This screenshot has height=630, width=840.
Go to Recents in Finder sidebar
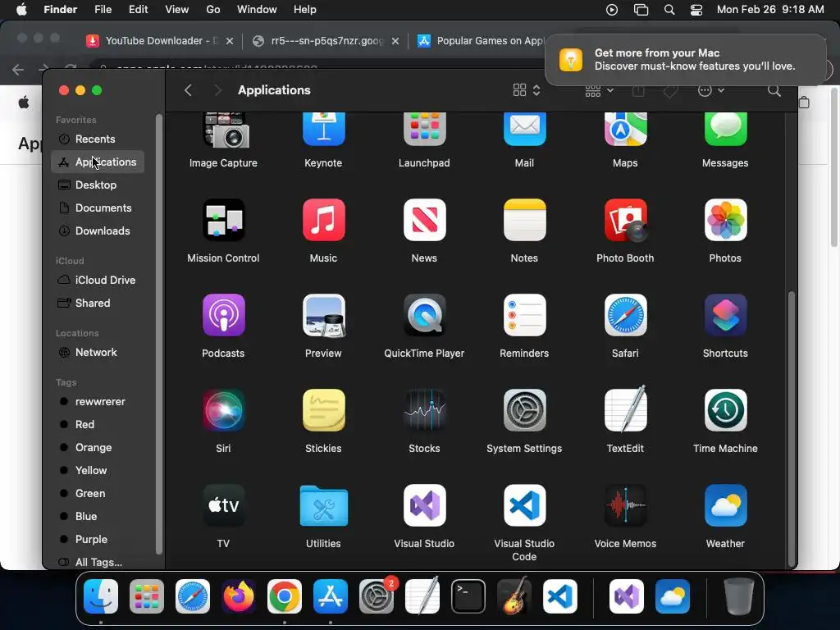click(98, 139)
